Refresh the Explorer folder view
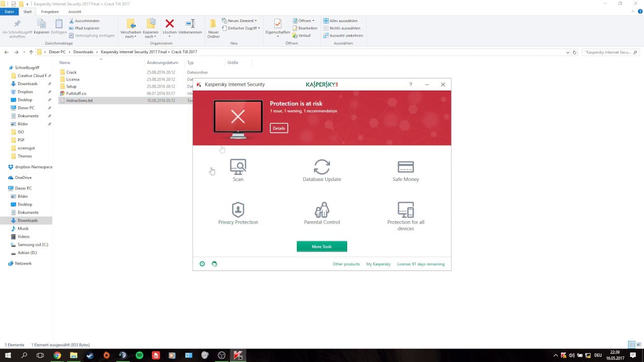Screen dimensions: 644x362 (x=575, y=52)
